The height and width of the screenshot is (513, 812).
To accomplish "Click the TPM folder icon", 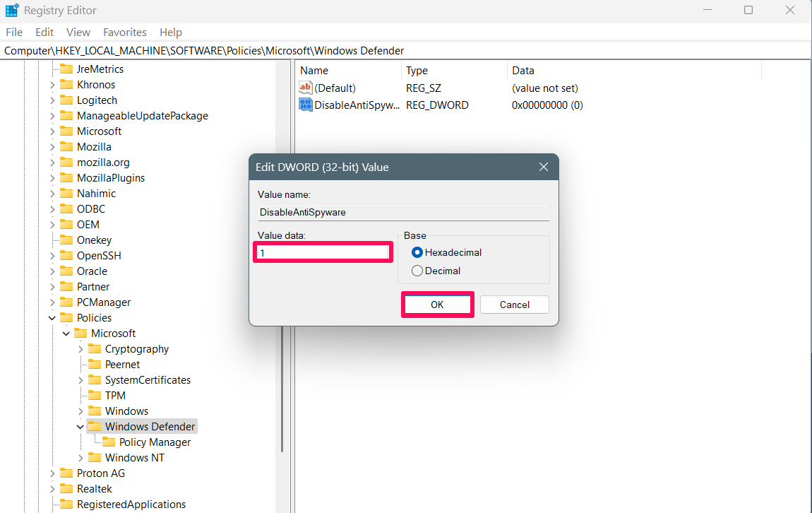I will click(94, 396).
